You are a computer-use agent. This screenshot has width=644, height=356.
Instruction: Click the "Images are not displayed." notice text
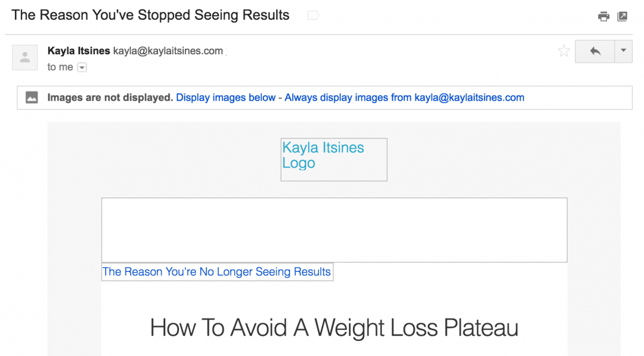coord(110,98)
